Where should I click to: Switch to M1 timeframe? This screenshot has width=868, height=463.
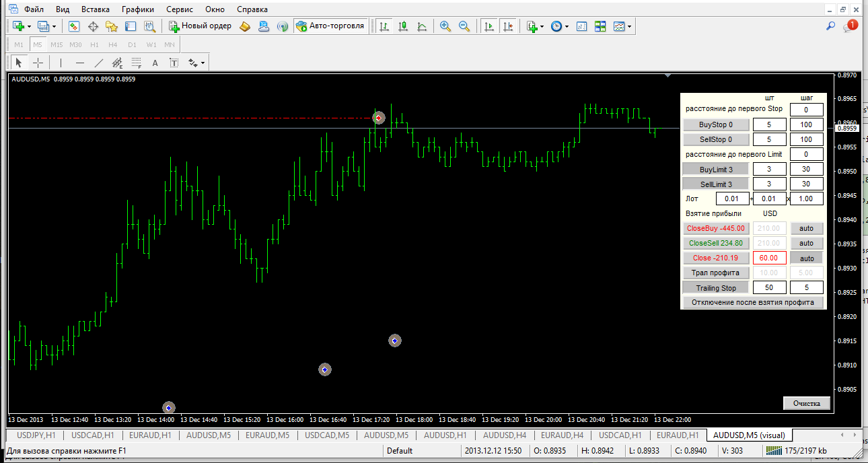[x=19, y=44]
